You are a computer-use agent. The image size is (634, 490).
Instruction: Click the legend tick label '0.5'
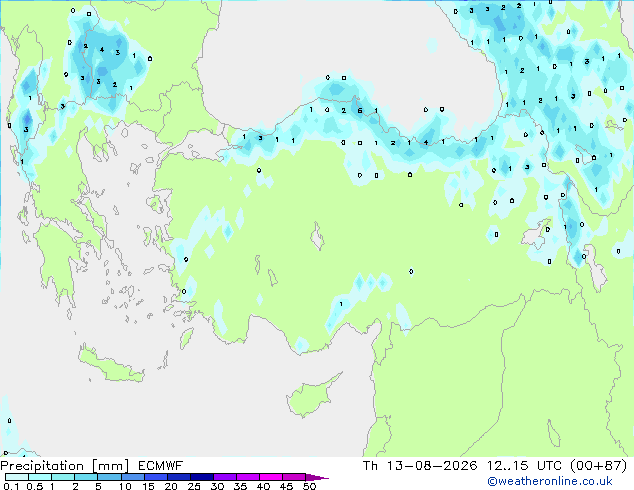pyautogui.click(x=34, y=486)
